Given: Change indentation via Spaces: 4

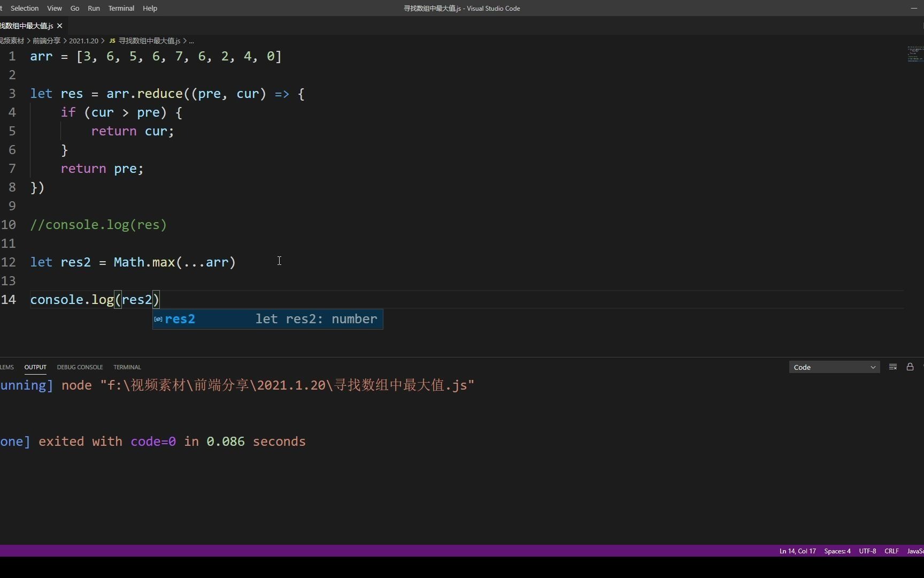Looking at the screenshot, I should point(837,551).
